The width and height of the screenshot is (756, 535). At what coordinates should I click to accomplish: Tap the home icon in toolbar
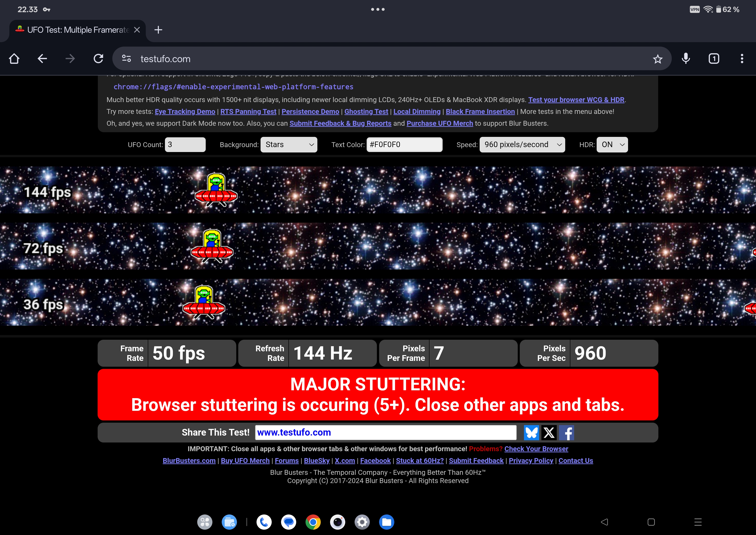tap(14, 59)
